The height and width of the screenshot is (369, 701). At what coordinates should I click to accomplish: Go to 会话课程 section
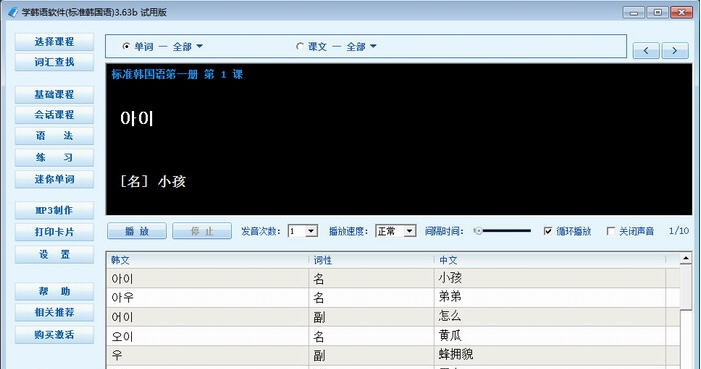click(54, 115)
